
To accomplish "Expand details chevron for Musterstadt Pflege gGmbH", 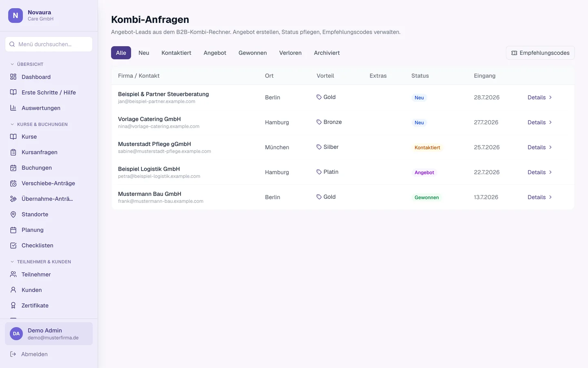I will (x=550, y=147).
